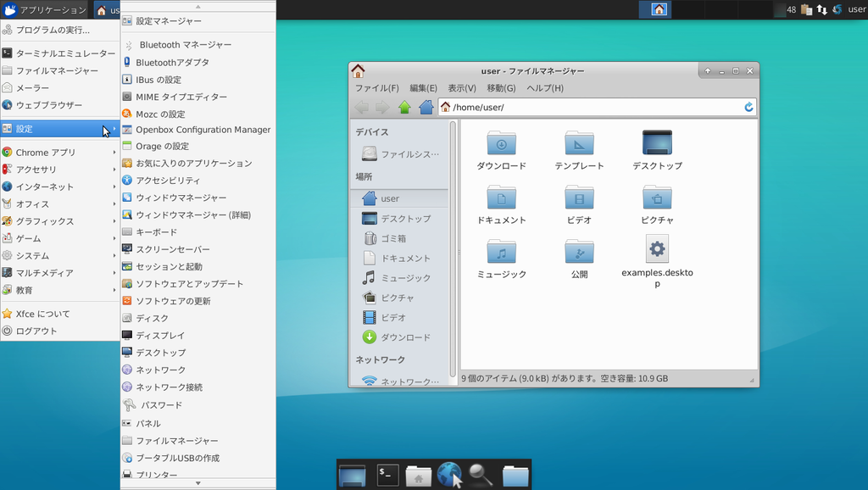Click the submenu scroll up arrow
This screenshot has width=868, height=490.
pos(198,7)
